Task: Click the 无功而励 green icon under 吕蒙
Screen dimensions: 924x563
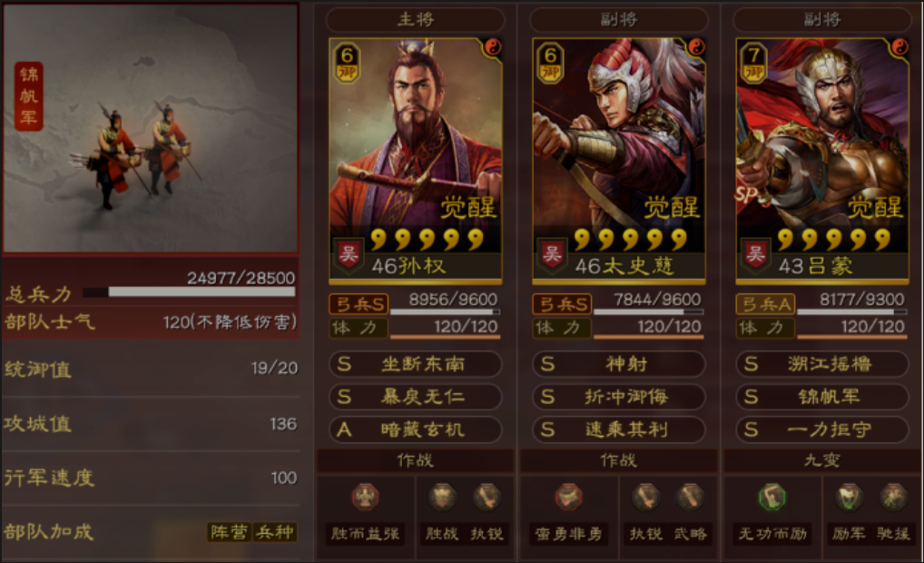Action: tap(772, 497)
